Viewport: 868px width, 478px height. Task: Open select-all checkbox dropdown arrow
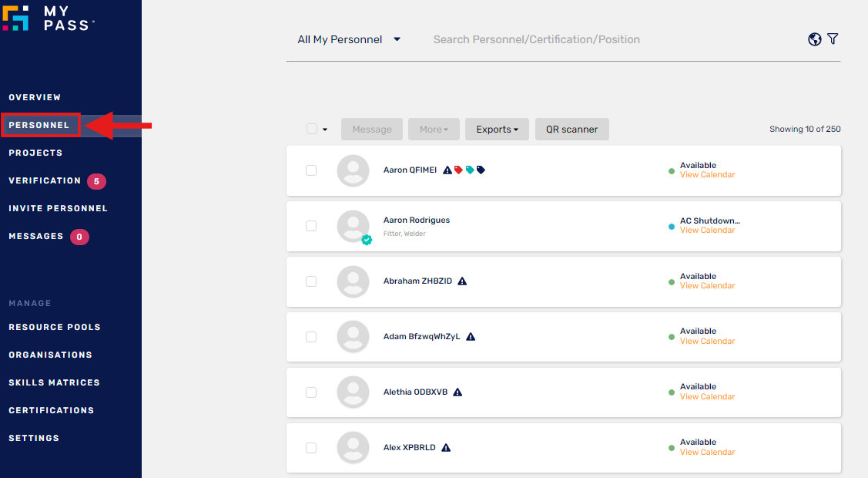click(x=325, y=130)
